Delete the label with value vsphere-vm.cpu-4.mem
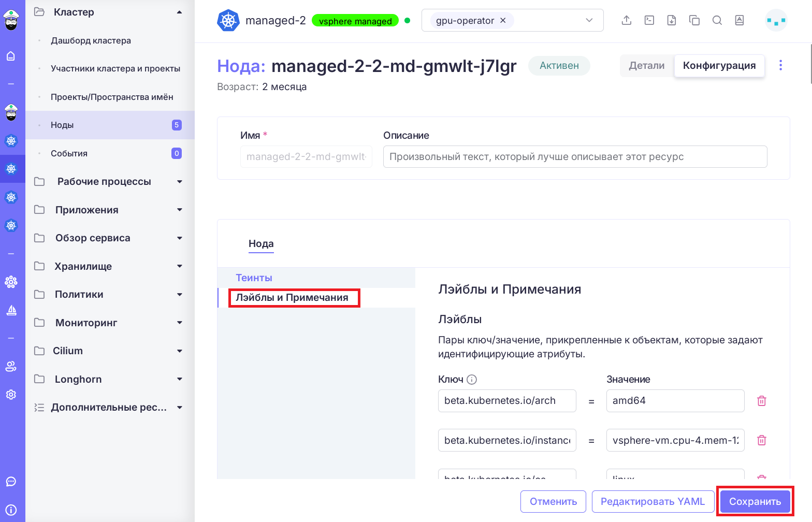The height and width of the screenshot is (522, 812). point(762,440)
